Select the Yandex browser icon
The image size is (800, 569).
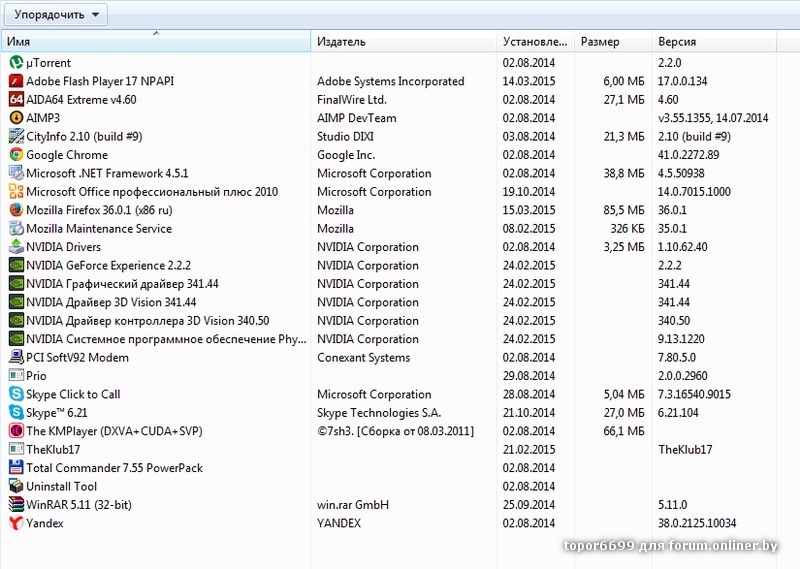click(16, 523)
